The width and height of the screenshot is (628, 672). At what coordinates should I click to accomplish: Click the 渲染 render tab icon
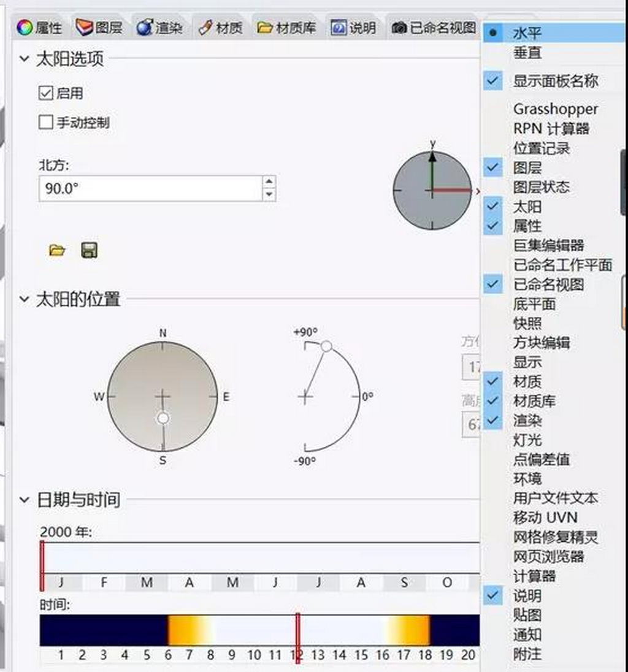tap(145, 28)
